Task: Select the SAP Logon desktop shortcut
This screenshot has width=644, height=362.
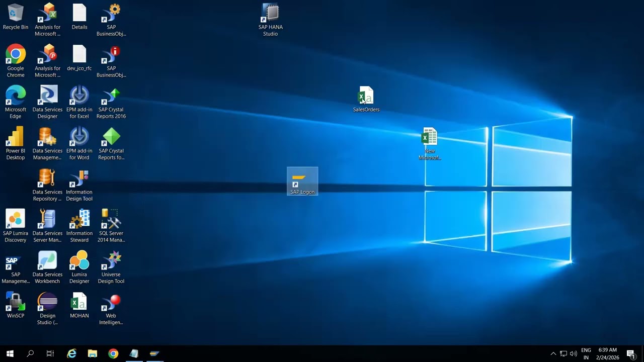Action: point(302,182)
